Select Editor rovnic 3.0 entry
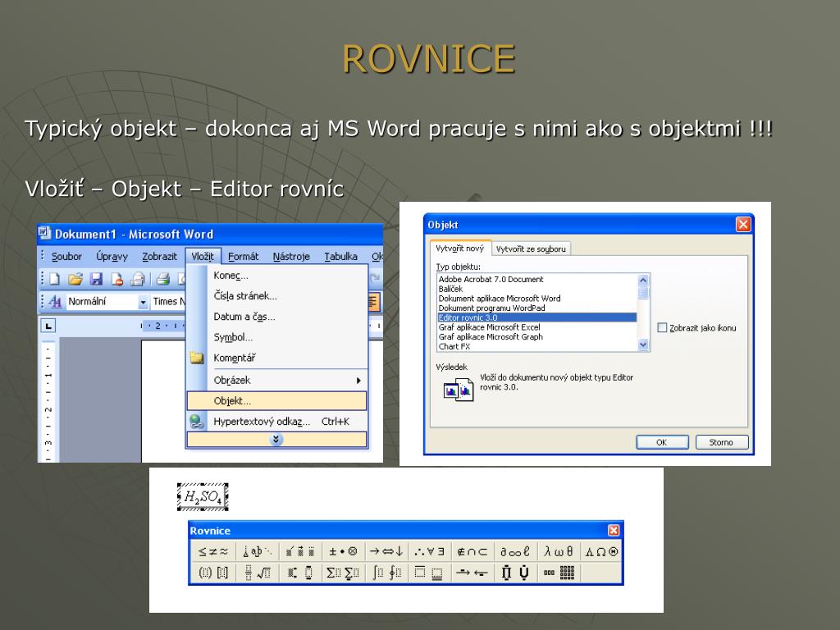Screen dimensions: 840x630 (x=536, y=317)
